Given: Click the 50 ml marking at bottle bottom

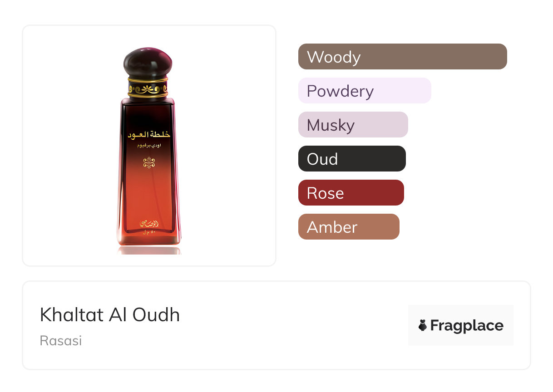Looking at the screenshot, I should (x=149, y=232).
